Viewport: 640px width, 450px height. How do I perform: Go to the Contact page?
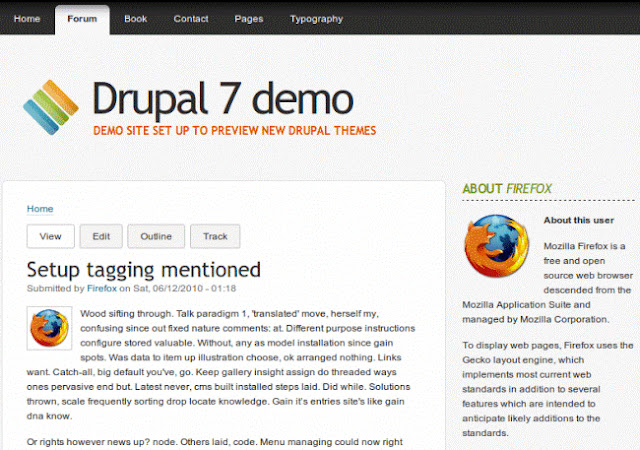click(x=191, y=19)
